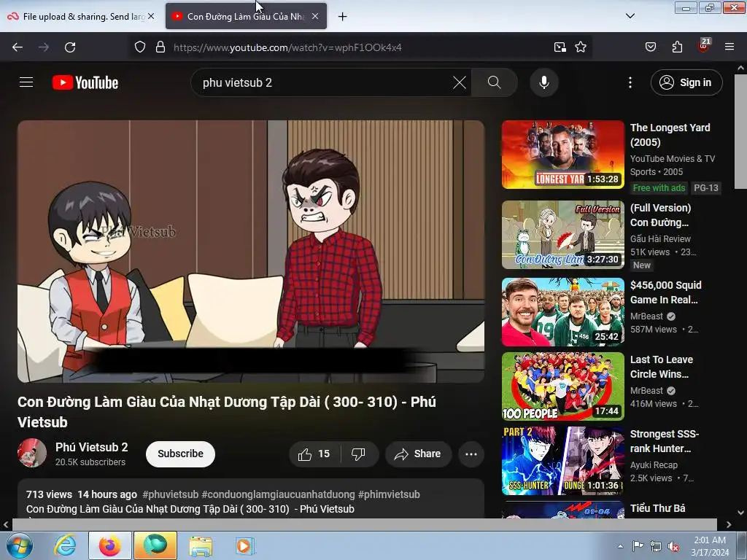Open Strongest SSS-rank Hunter title link

(664, 441)
